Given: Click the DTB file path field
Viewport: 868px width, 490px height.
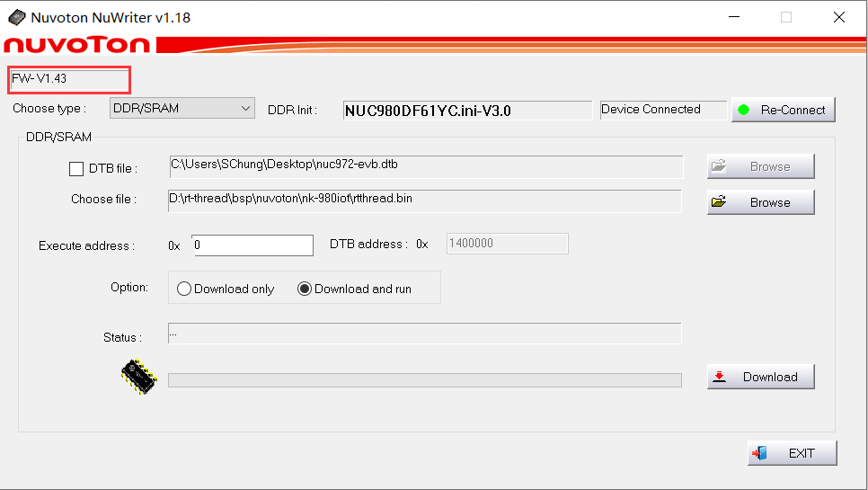Looking at the screenshot, I should click(426, 166).
